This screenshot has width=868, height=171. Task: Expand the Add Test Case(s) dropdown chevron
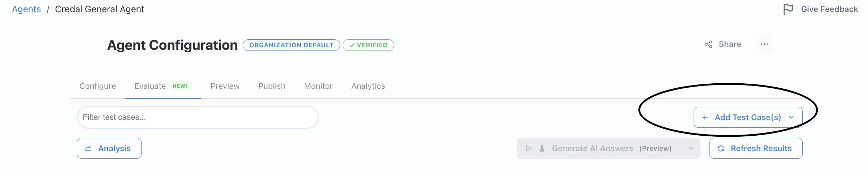(791, 117)
